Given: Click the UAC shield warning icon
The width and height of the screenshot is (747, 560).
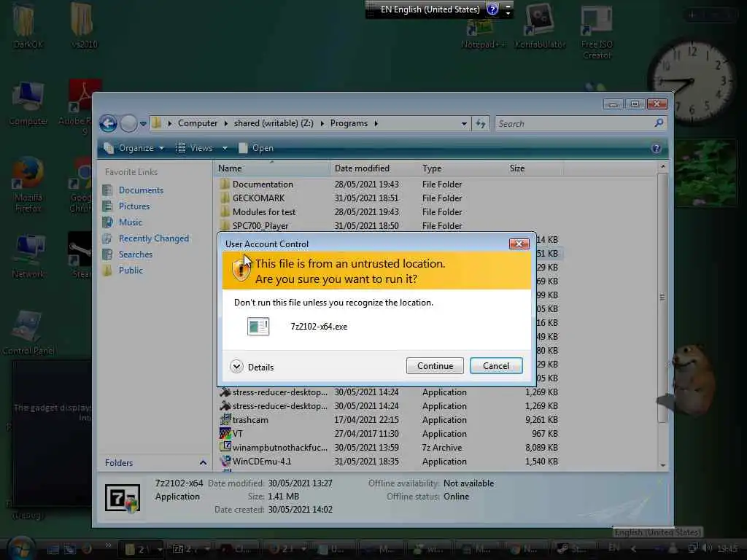Looking at the screenshot, I should (241, 270).
